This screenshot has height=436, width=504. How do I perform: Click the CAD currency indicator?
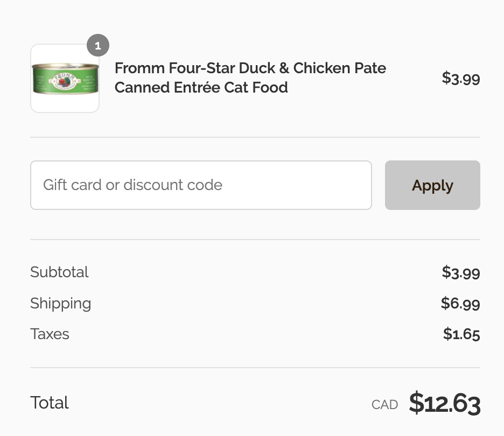click(384, 405)
